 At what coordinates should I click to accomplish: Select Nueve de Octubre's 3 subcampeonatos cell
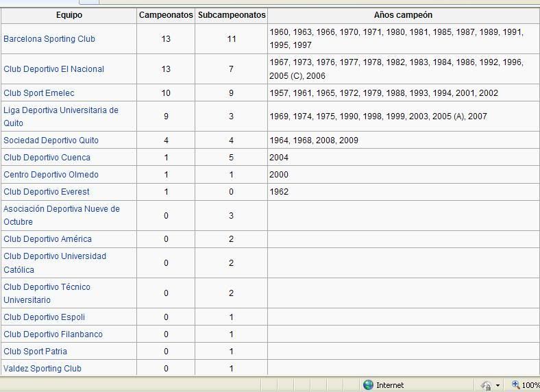[x=232, y=216]
